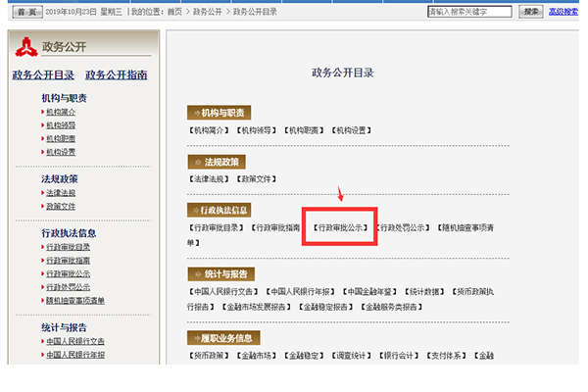The image size is (588, 392).
Task: Click the red PBOC logo icon
Action: pos(24,46)
